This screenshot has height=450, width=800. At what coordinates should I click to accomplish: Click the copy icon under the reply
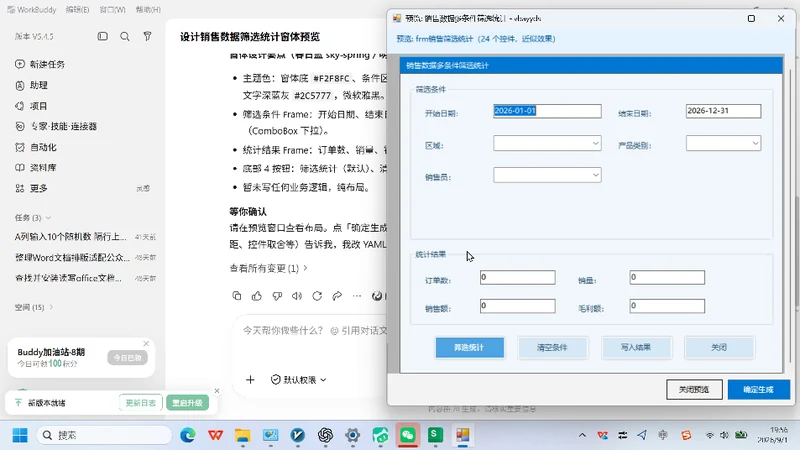coord(237,296)
